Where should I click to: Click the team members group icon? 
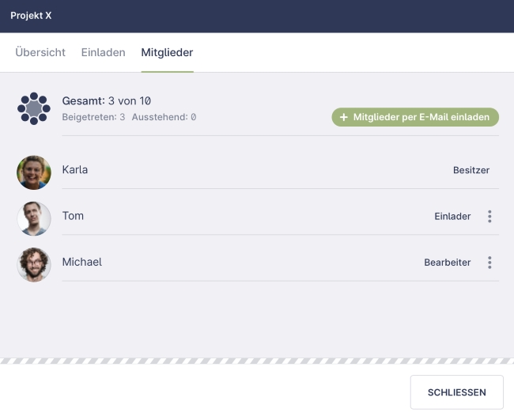pyautogui.click(x=34, y=108)
